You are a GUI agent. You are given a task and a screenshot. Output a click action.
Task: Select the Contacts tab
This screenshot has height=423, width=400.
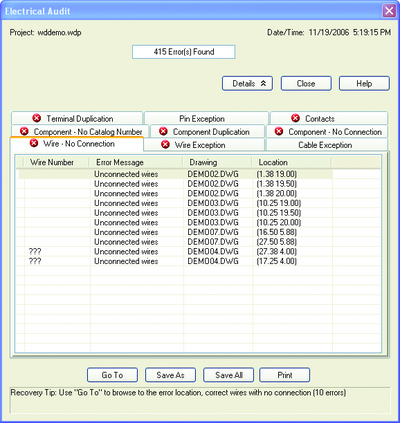tap(329, 118)
